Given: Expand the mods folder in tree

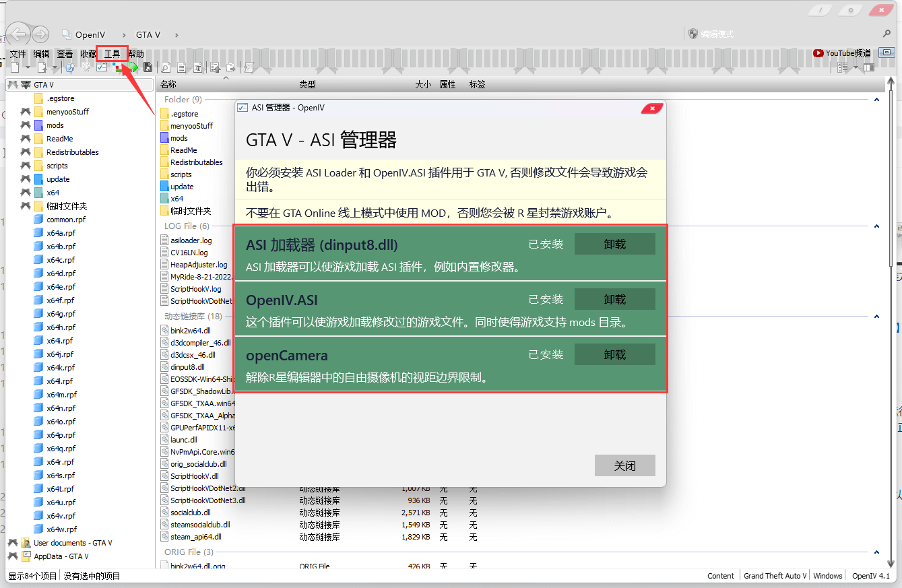Looking at the screenshot, I should (x=26, y=125).
